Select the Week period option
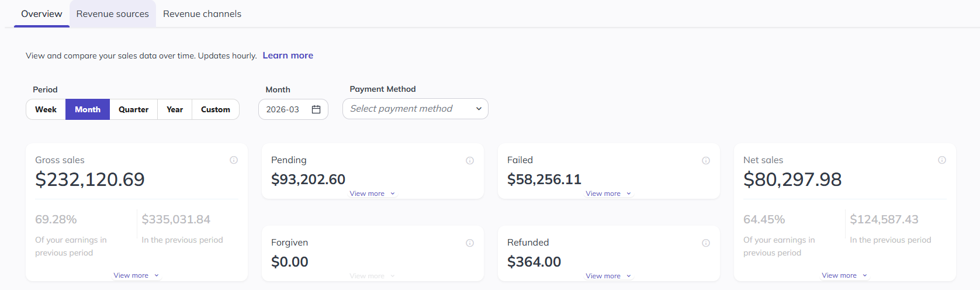The image size is (980, 290). (x=46, y=109)
